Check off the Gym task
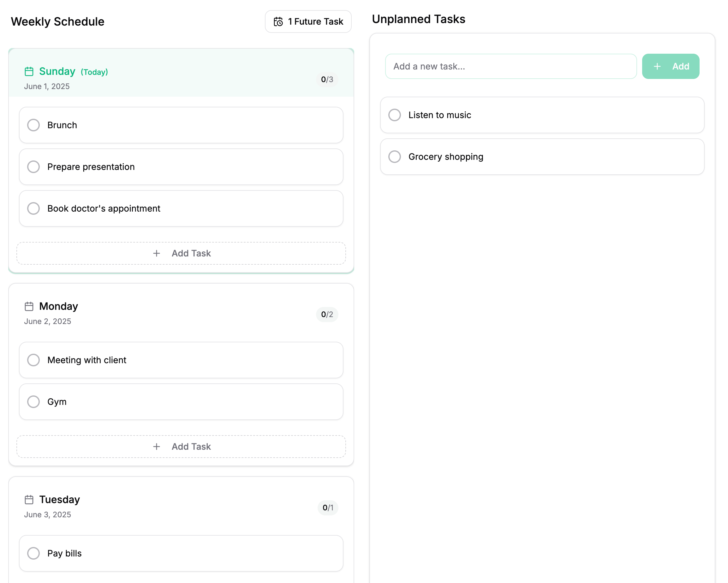 pyautogui.click(x=33, y=402)
